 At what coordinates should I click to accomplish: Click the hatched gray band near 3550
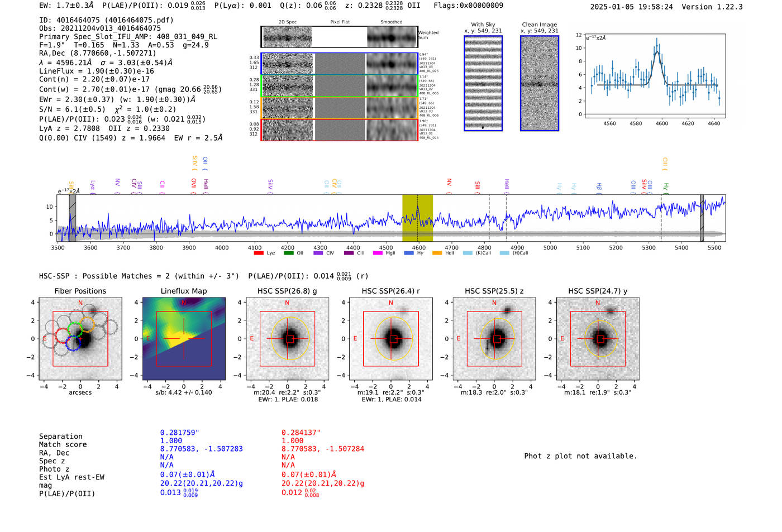click(72, 218)
